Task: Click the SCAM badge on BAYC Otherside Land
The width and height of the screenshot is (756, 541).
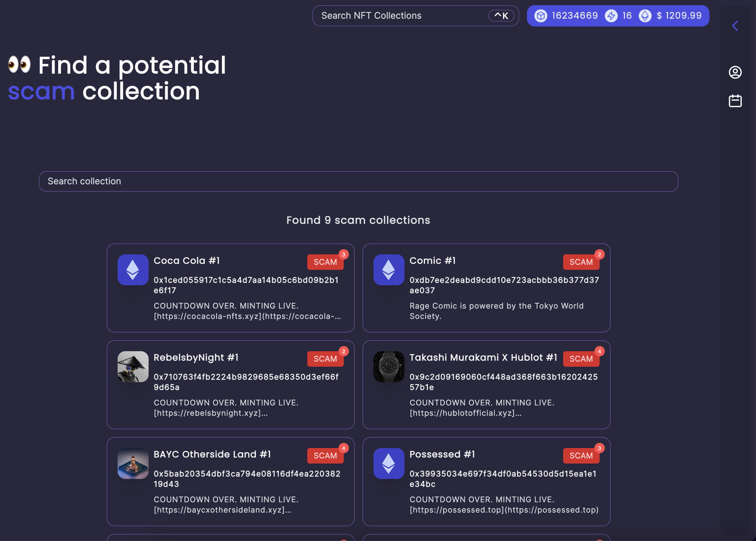Action: (325, 456)
